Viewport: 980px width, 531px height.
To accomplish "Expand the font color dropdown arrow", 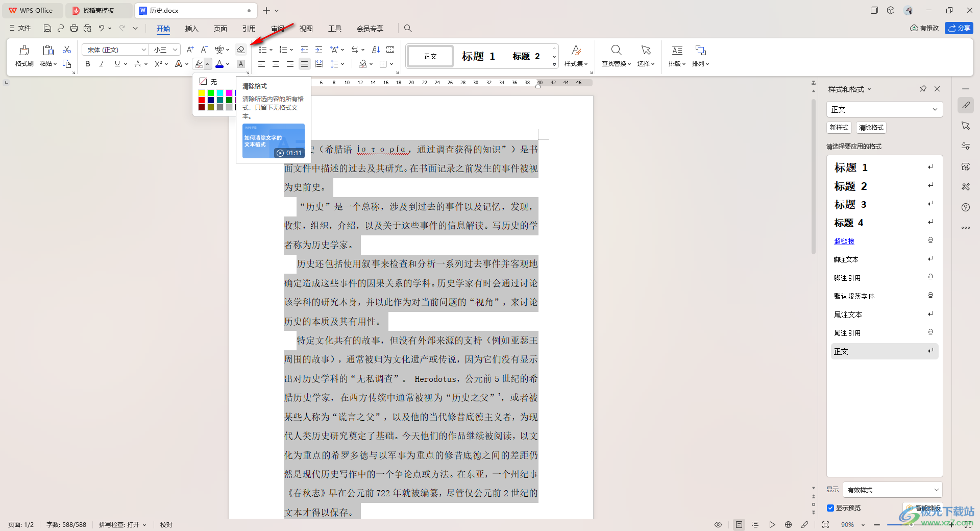I will (x=228, y=64).
